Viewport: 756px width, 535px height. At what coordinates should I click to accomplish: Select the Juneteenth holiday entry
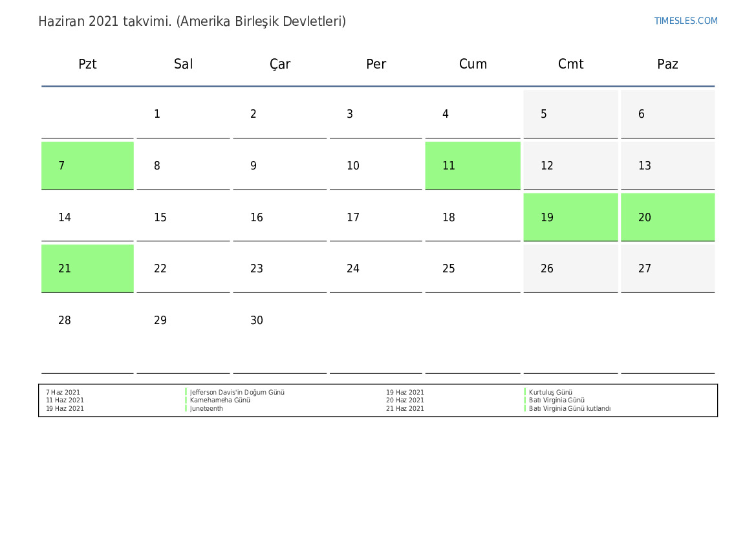click(x=206, y=409)
